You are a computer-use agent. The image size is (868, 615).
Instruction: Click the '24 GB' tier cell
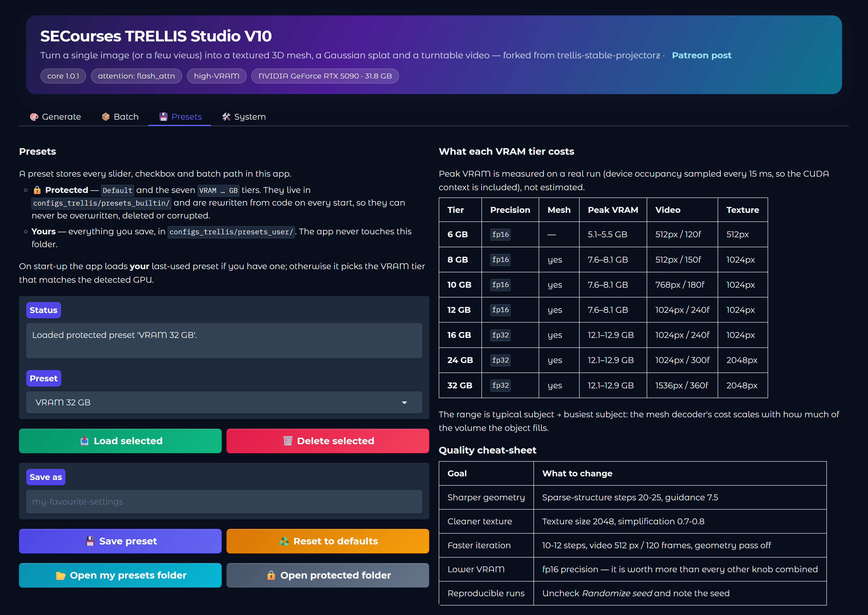click(460, 360)
